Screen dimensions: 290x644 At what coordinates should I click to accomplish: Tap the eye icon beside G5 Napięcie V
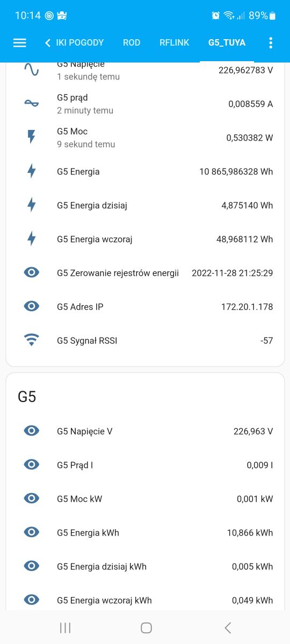click(x=32, y=431)
